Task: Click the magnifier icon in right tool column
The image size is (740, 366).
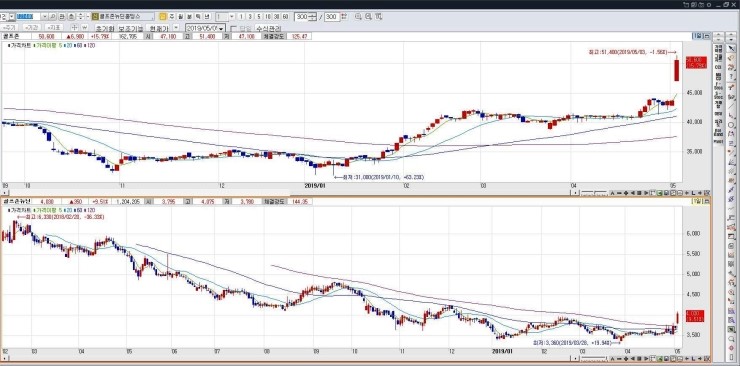Action: pyautogui.click(x=732, y=339)
